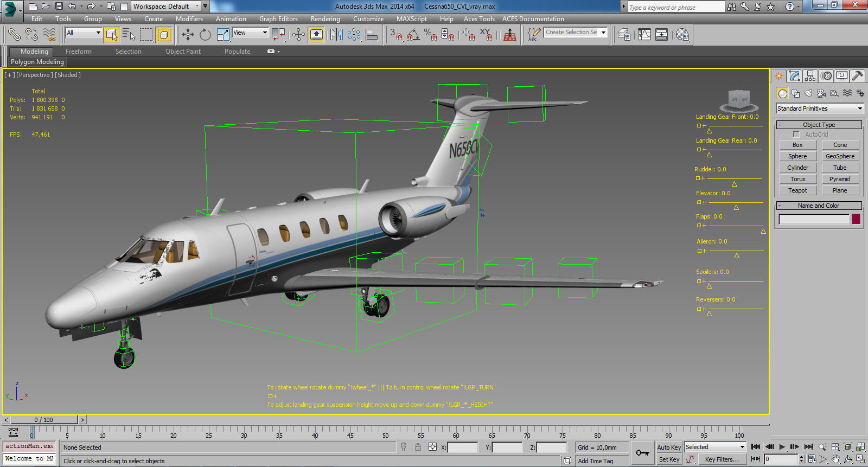This screenshot has height=467, width=868.
Task: Click the Pyramid primitive button
Action: [x=840, y=179]
